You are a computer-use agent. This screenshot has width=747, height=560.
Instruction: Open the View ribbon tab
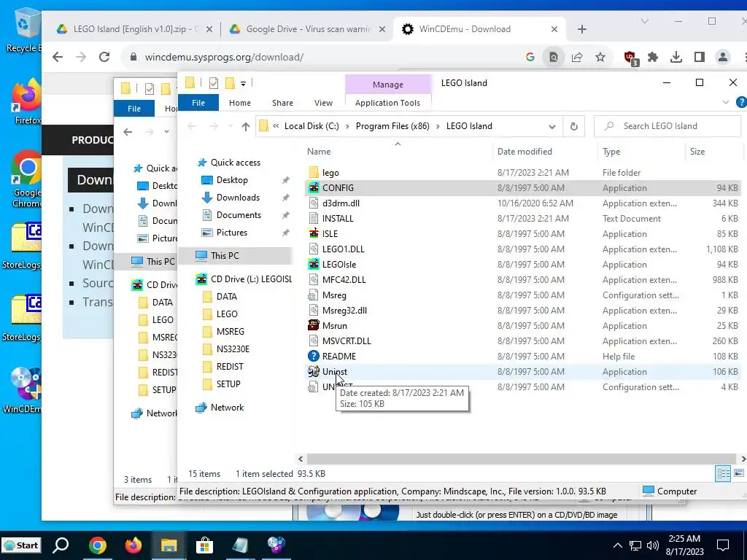pyautogui.click(x=323, y=103)
